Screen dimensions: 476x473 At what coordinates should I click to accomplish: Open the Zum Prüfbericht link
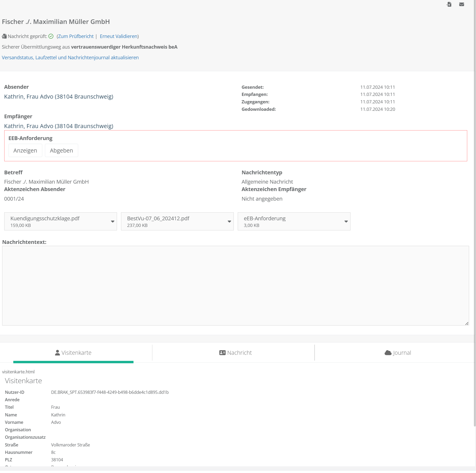coord(76,36)
